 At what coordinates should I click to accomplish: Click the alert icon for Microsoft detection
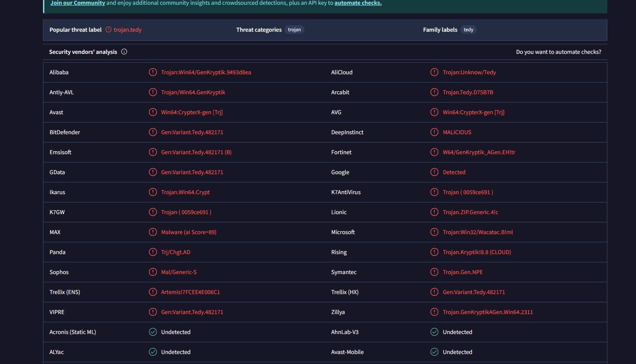(x=434, y=232)
